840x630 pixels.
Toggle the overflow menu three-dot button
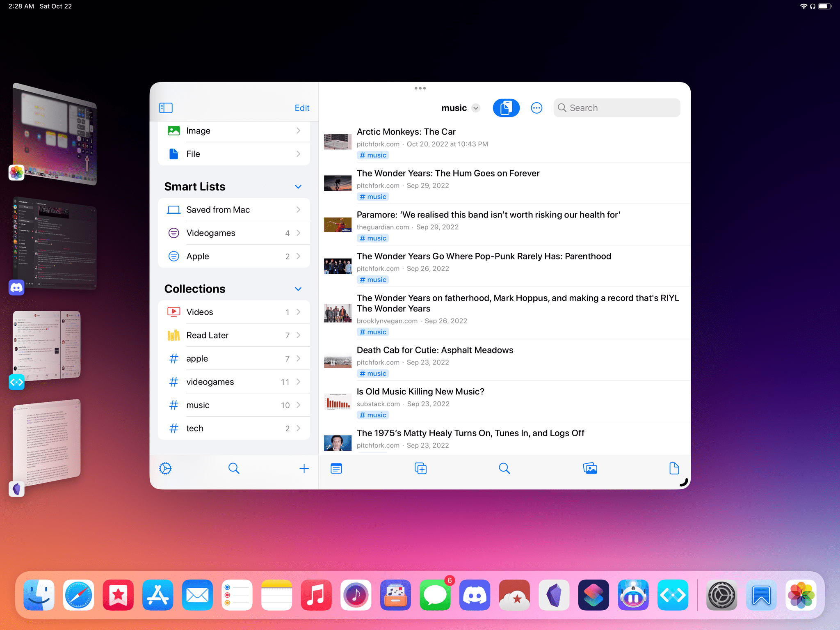pos(536,107)
